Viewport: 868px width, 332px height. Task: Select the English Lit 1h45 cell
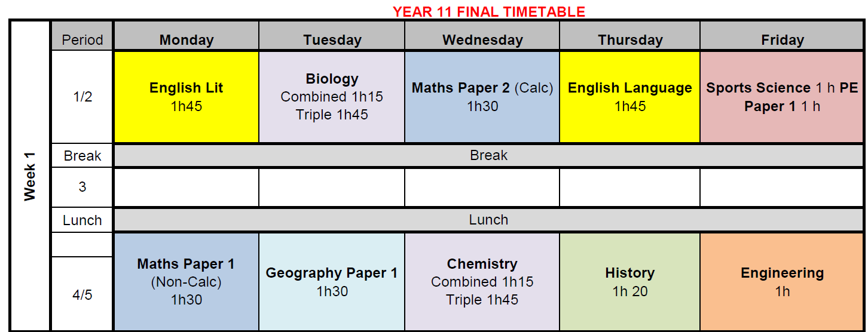[x=186, y=97]
